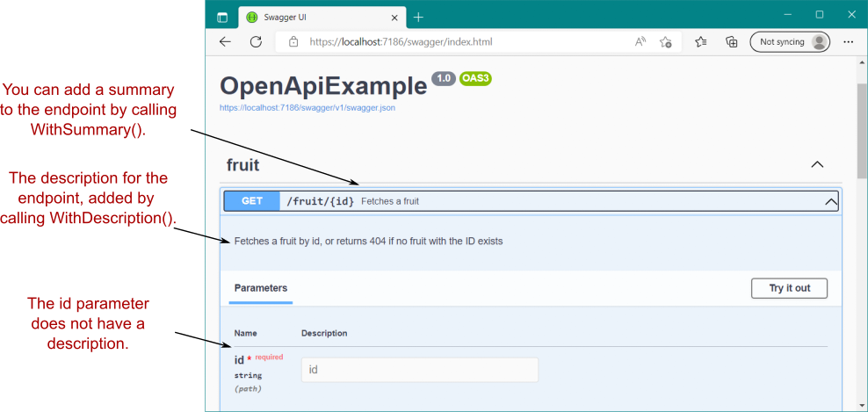View site information lock icon
Image resolution: width=868 pixels, height=412 pixels.
tap(294, 42)
